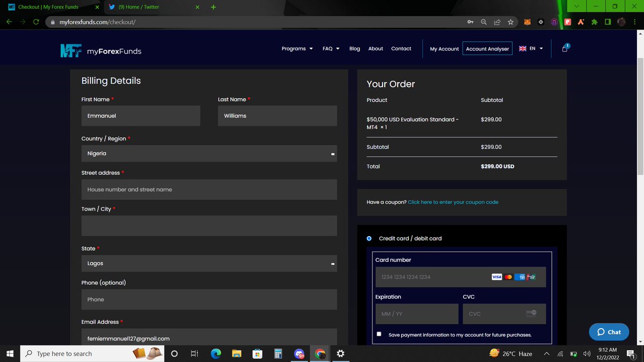Image resolution: width=644 pixels, height=362 pixels.
Task: Toggle the browser side panel icon
Action: click(608, 22)
